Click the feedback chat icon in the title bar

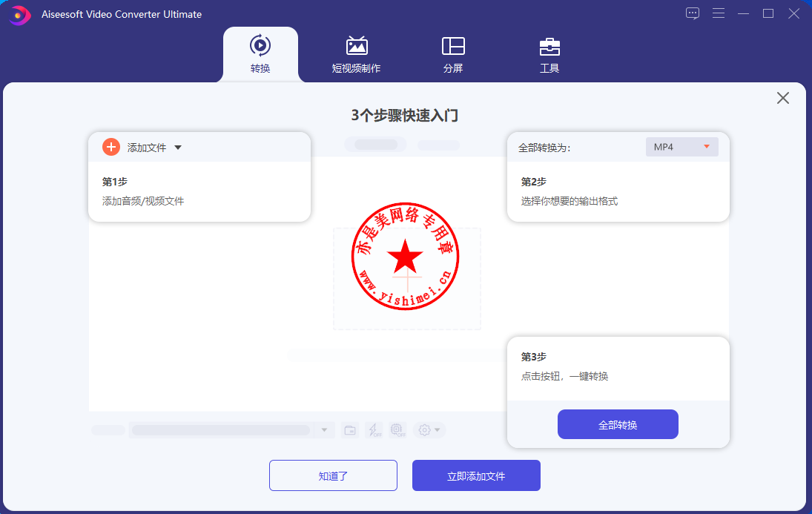coord(693,13)
